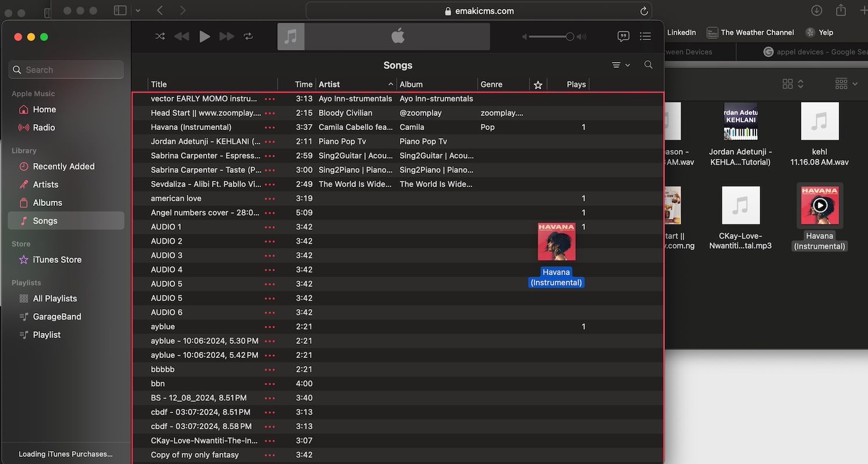Change Finder icon view with grid dropdown
The width and height of the screenshot is (868, 464).
pos(793,84)
